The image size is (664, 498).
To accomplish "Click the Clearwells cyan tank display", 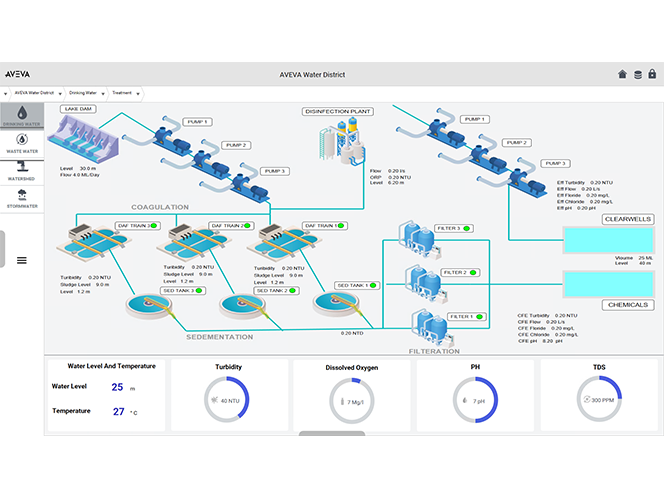I will [608, 240].
